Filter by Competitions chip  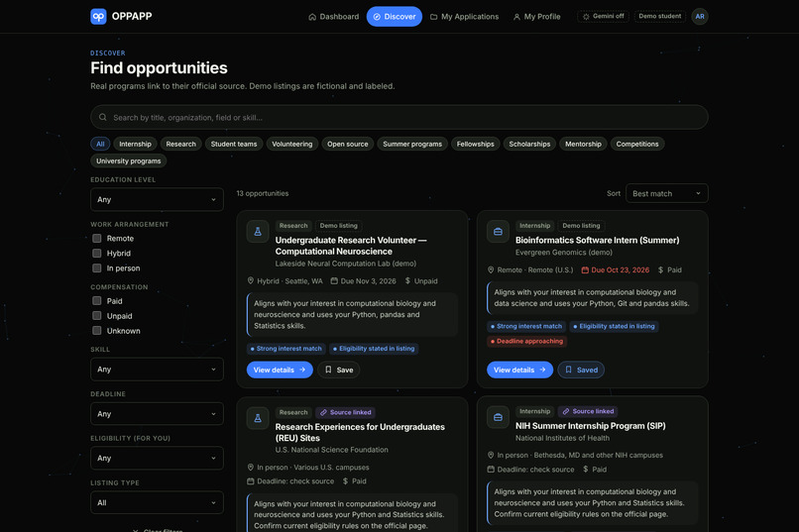click(637, 144)
